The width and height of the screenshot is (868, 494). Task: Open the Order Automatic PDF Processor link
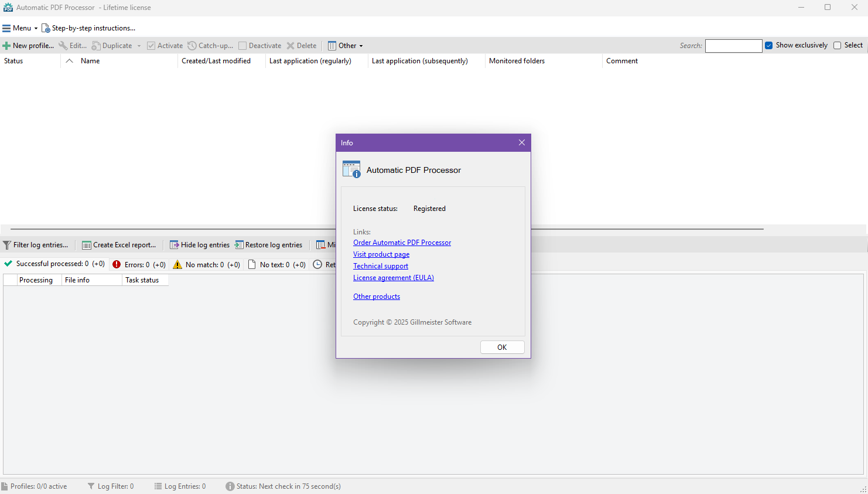(402, 243)
